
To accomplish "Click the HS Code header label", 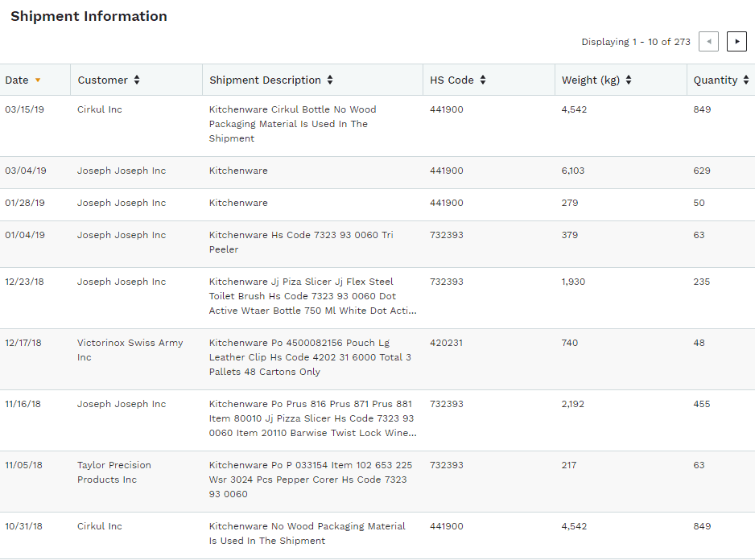I will (x=452, y=80).
